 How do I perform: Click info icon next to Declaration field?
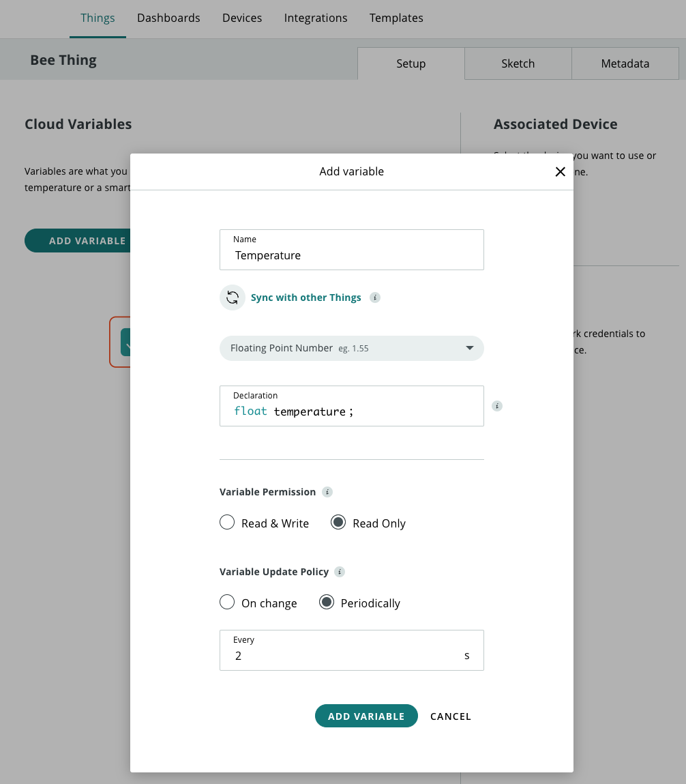tap(497, 406)
